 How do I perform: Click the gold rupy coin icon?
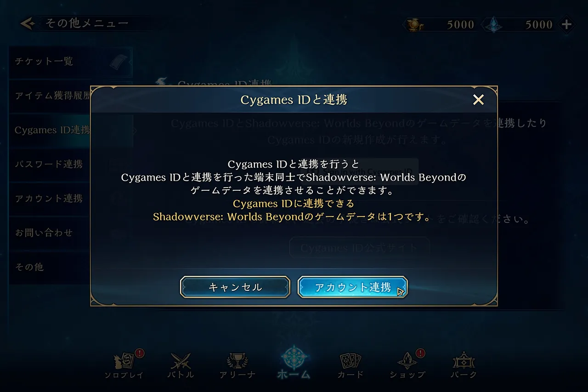click(415, 25)
